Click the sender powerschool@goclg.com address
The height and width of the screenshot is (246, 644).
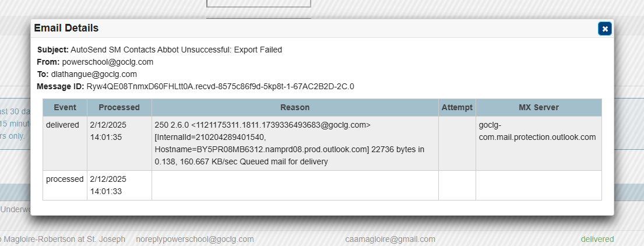coord(108,62)
